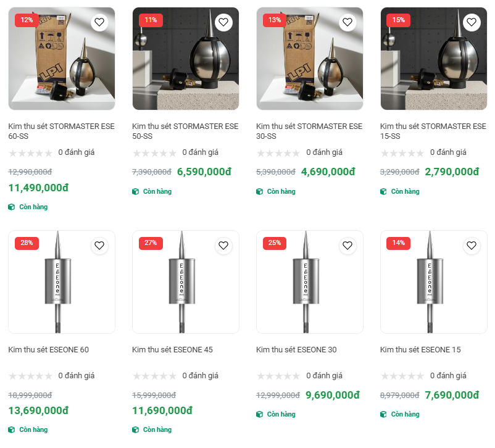
Task: Click heart icon on STORMASTER ESE 50-SS
Action: [x=223, y=22]
